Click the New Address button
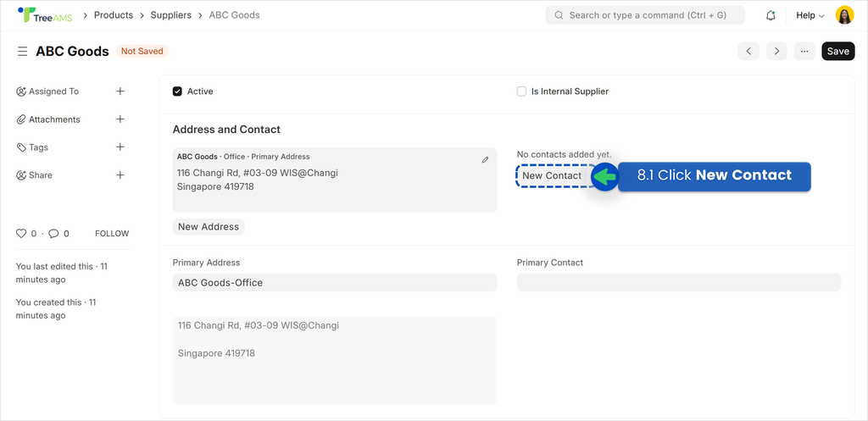 (209, 227)
